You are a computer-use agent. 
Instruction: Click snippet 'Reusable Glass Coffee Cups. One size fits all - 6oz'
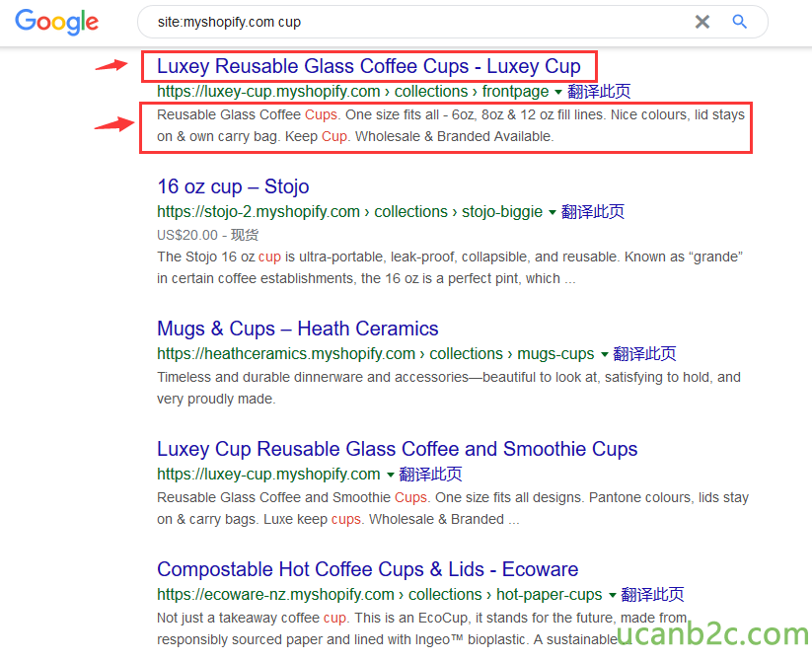[451, 125]
